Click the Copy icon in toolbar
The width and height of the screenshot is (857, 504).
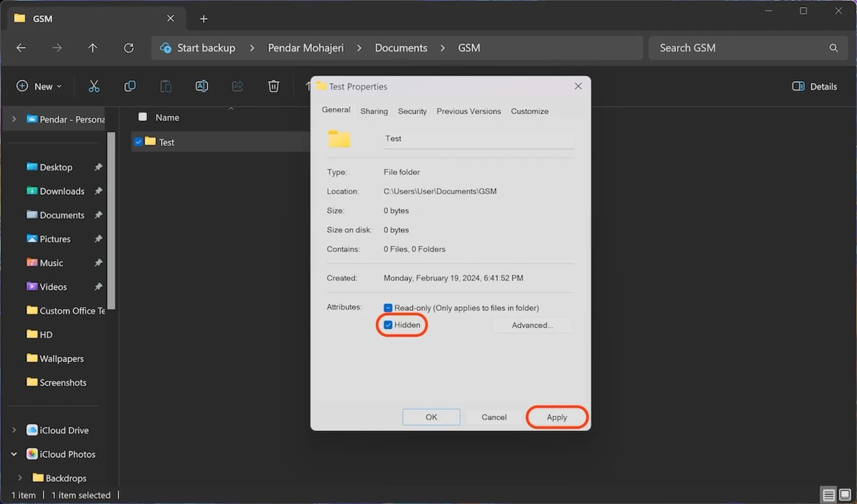[130, 86]
